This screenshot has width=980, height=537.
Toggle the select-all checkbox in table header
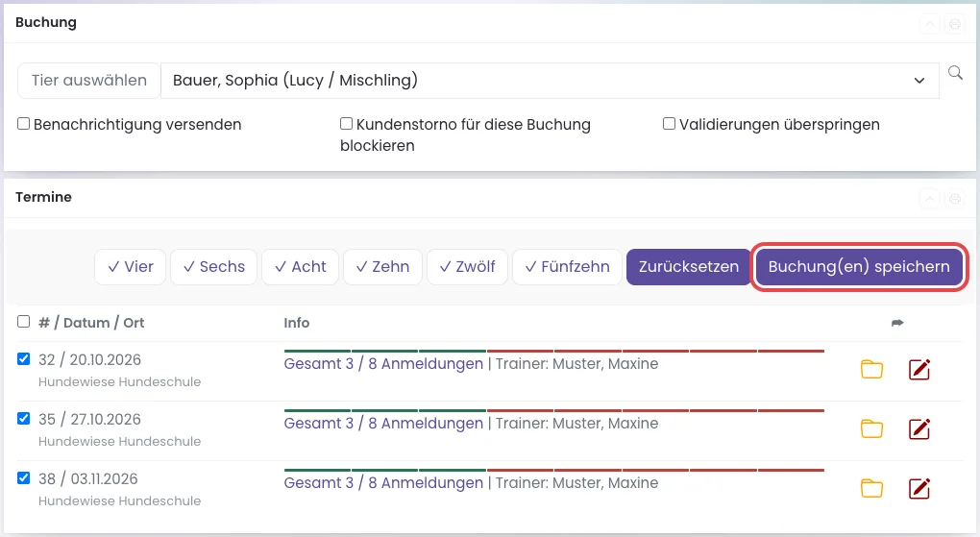point(24,321)
